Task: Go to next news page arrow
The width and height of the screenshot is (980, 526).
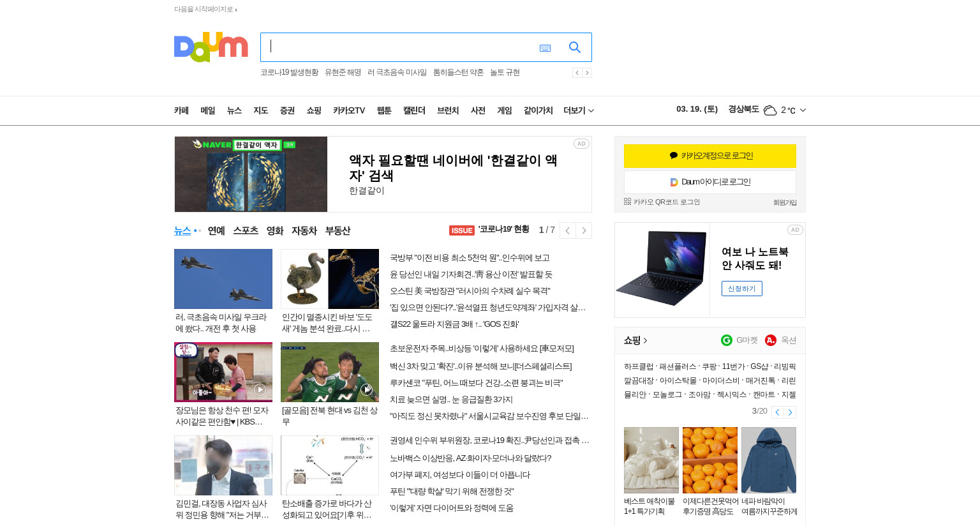Action: 584,230
